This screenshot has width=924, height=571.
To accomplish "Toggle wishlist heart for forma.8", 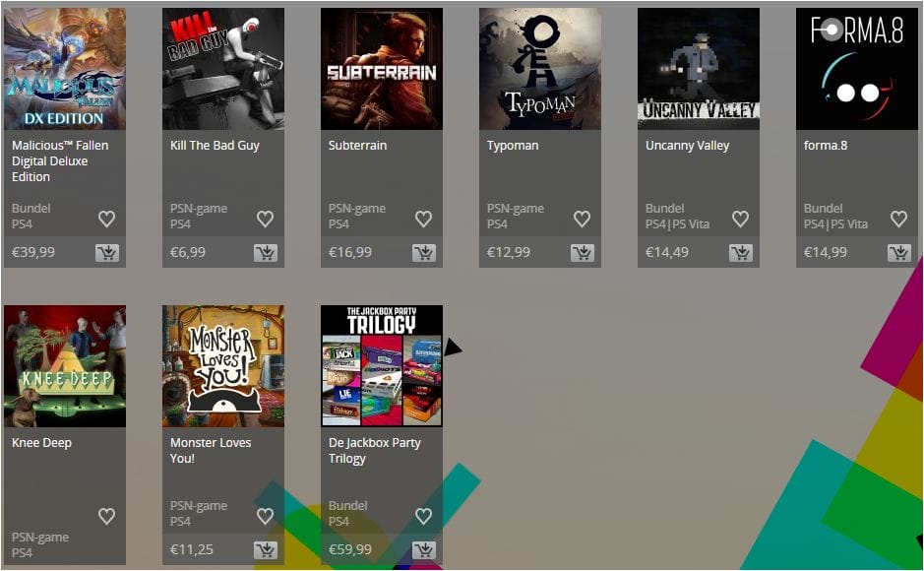I will tap(898, 219).
